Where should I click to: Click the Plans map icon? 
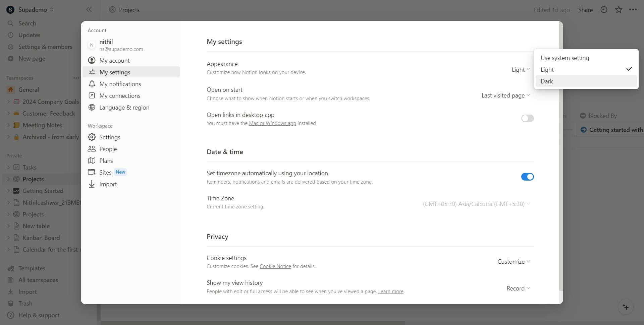92,160
